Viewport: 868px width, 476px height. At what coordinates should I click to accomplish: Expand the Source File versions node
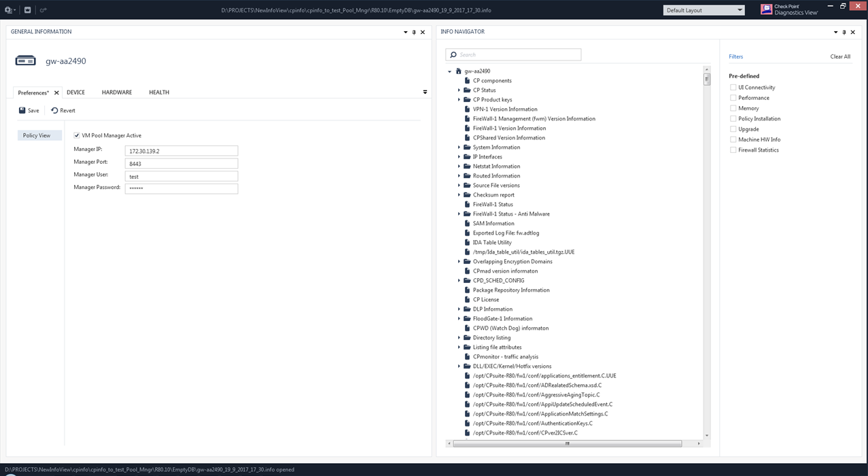(459, 186)
